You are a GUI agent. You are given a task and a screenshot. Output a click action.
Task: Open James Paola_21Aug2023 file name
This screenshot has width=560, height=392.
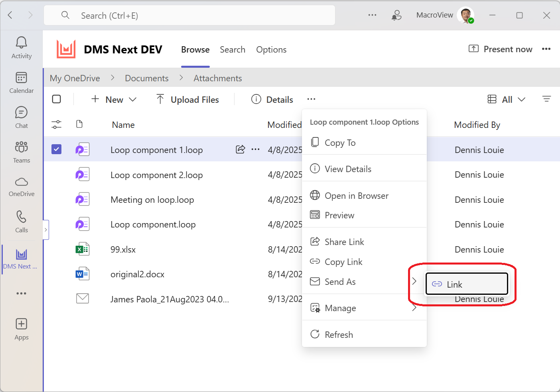(170, 299)
